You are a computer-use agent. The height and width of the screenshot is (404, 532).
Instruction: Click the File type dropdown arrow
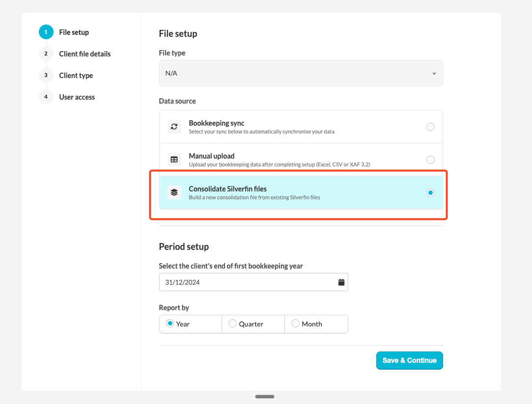coord(434,74)
